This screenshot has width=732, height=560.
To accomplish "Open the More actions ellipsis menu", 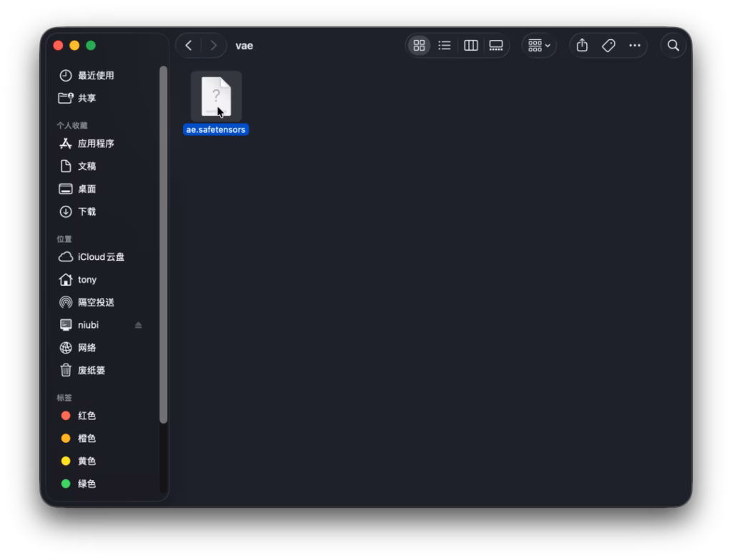I will coord(635,46).
